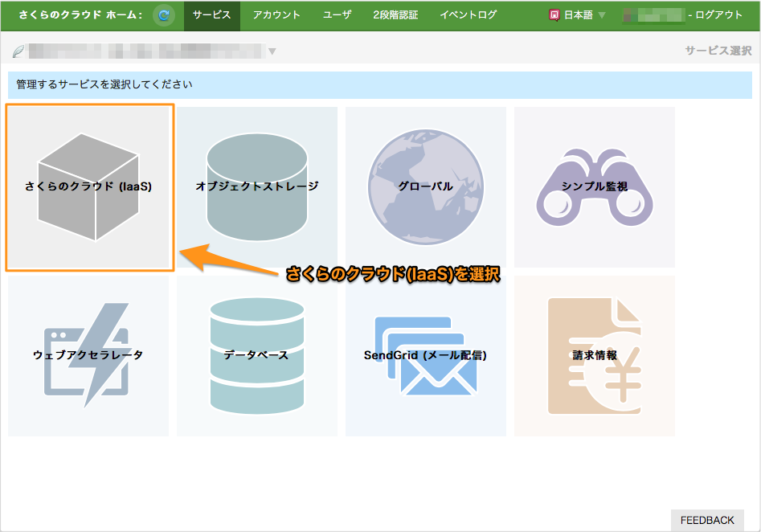Image resolution: width=761 pixels, height=532 pixels.
Task: Click the ログアウト link
Action: 718,15
